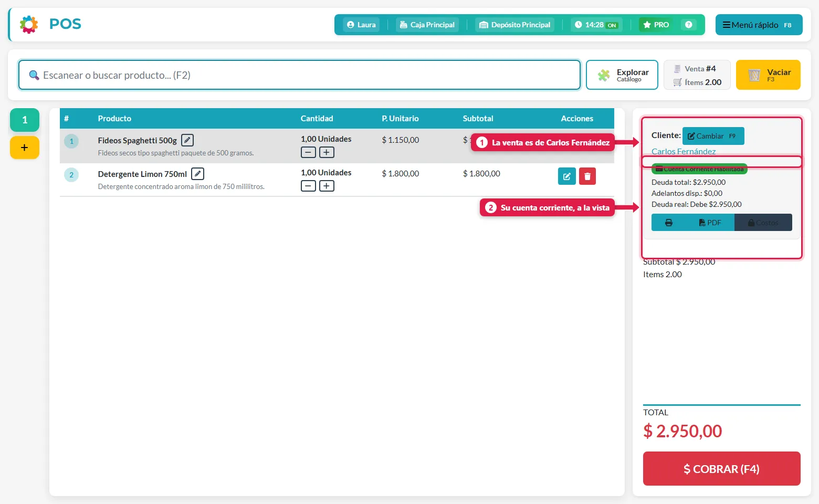Increase Detergente Limon quantity with plus
Screen dimensions: 819x504
coord(327,186)
